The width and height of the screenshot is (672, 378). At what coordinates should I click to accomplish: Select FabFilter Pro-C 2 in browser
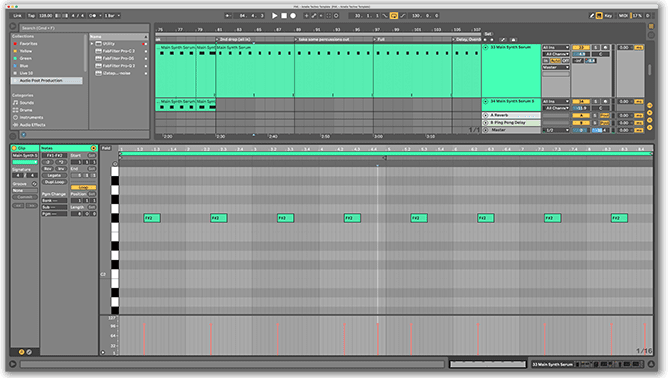point(119,51)
